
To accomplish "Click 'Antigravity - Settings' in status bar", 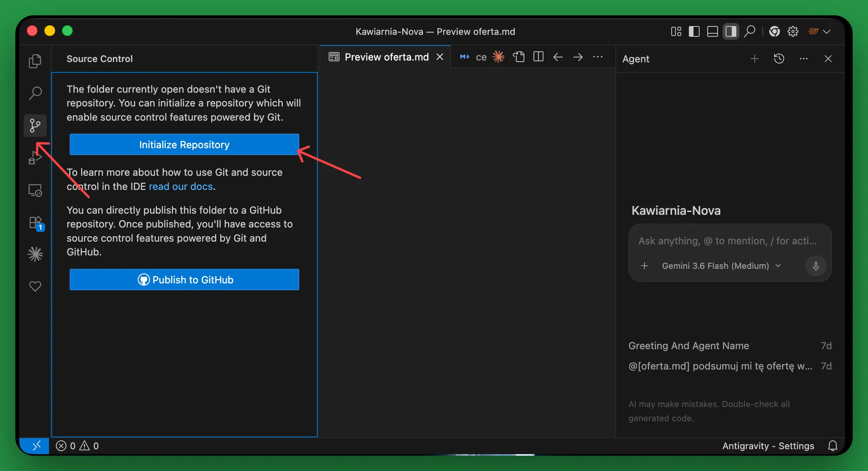I will click(768, 446).
